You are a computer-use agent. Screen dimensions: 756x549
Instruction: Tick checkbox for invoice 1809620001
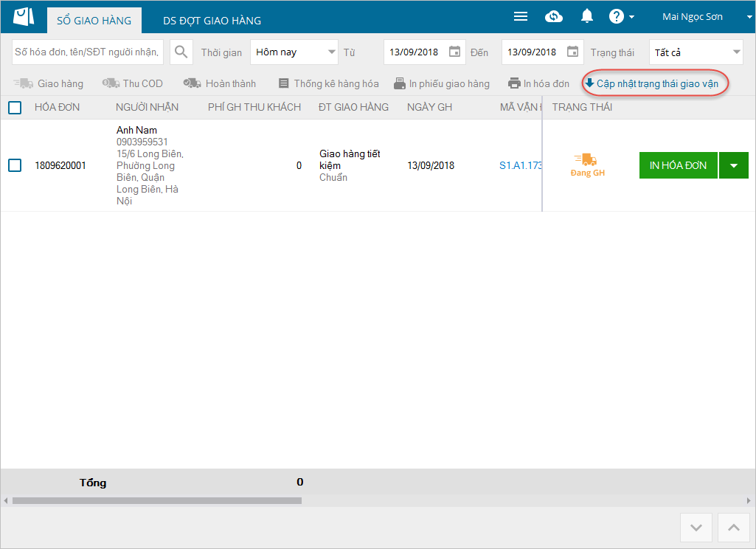point(15,165)
